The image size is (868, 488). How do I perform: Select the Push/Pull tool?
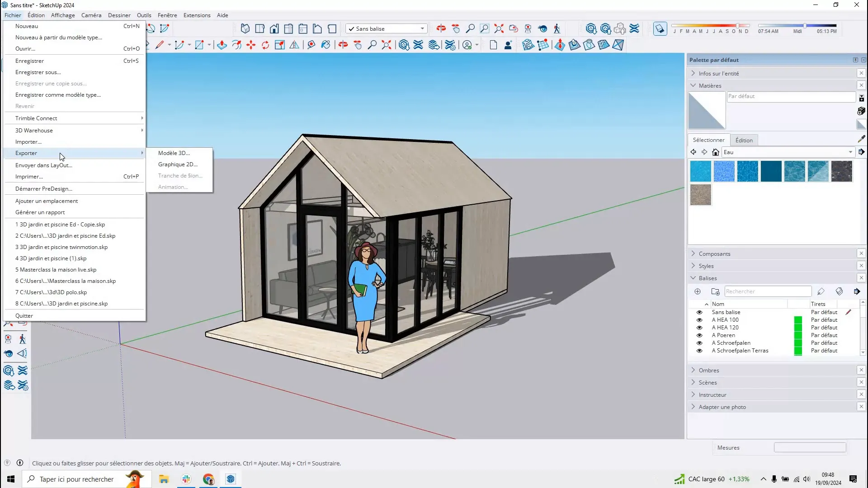[x=222, y=45]
